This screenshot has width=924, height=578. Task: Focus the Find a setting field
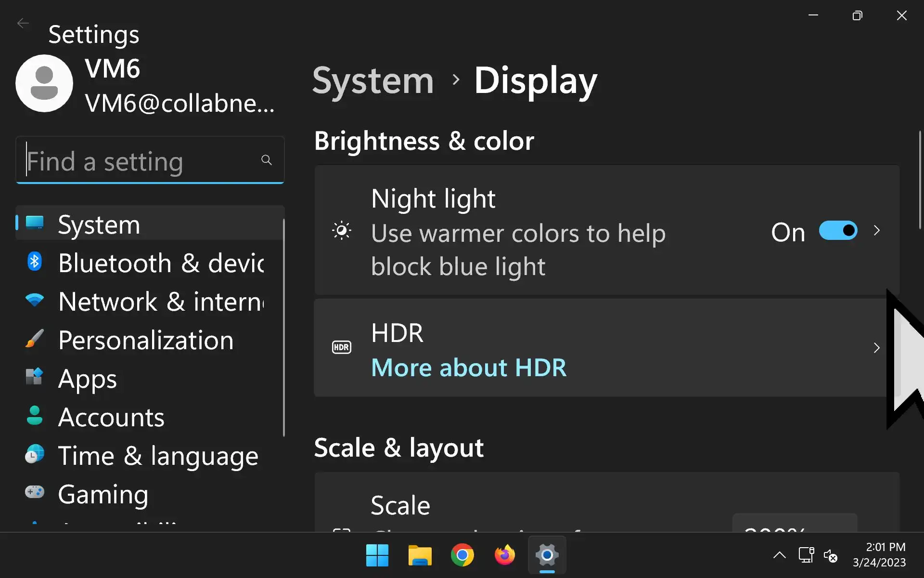tap(140, 161)
